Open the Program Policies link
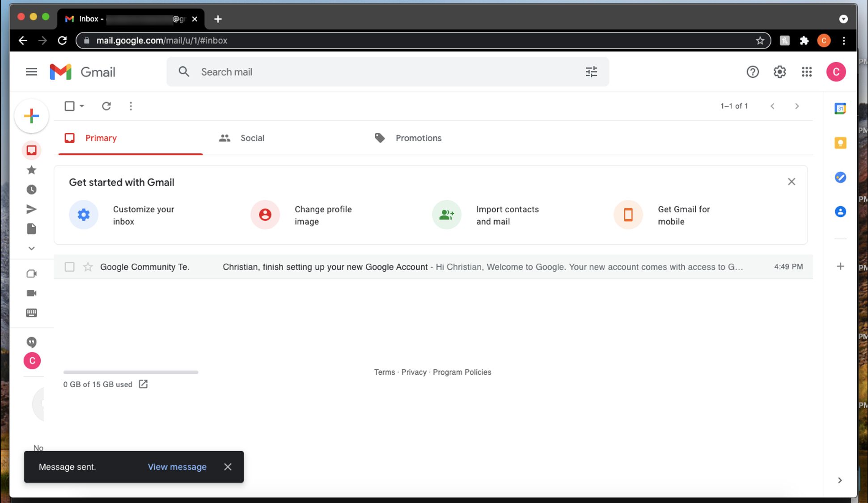The width and height of the screenshot is (868, 503). (462, 372)
